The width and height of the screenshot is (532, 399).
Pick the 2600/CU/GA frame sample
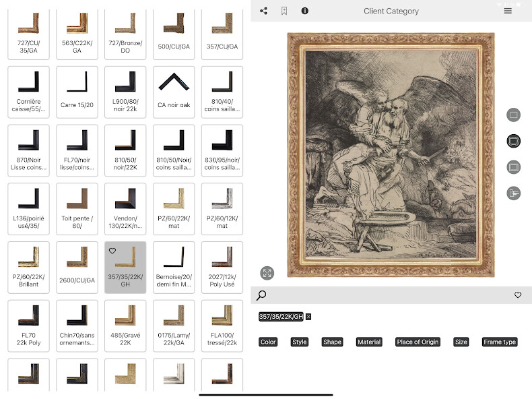tap(77, 268)
